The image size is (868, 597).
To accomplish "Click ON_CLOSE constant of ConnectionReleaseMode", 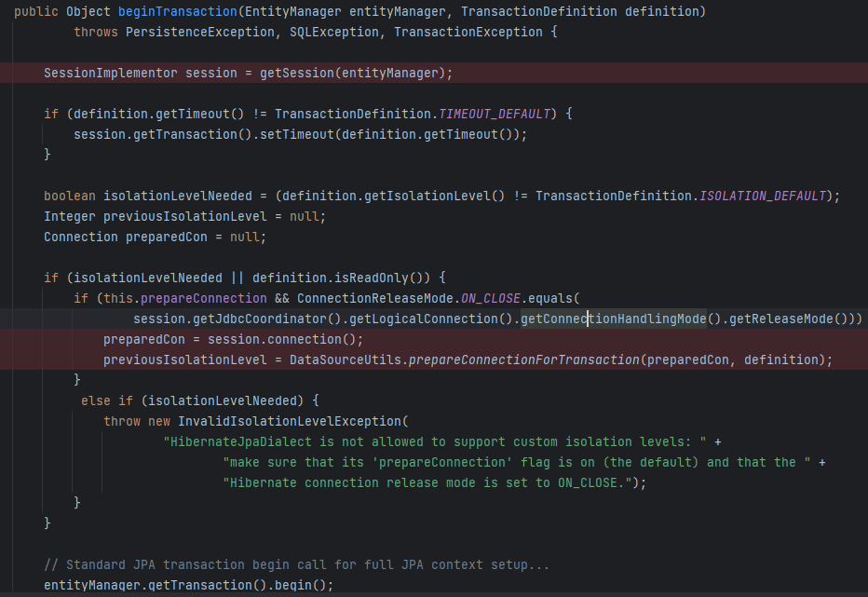I will pos(491,298).
